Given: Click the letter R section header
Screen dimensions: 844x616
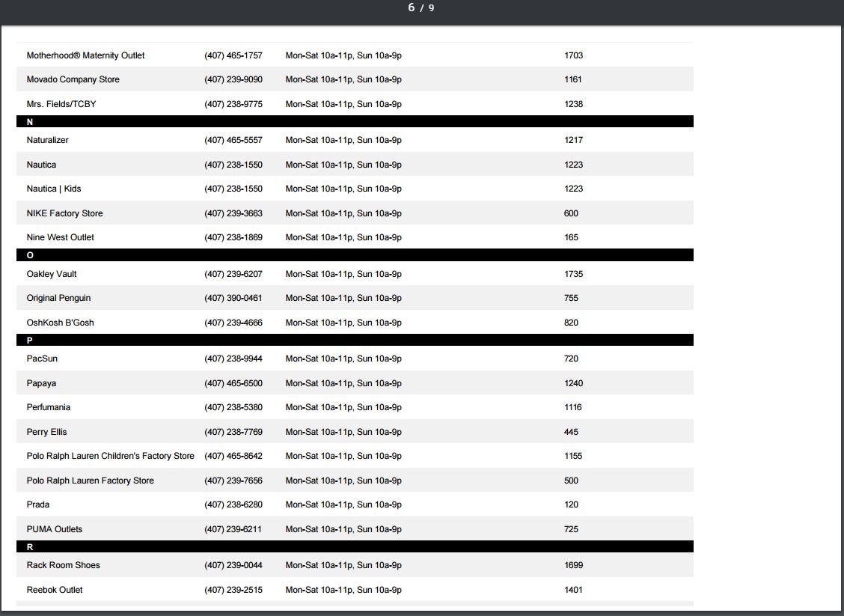Looking at the screenshot, I should point(30,547).
